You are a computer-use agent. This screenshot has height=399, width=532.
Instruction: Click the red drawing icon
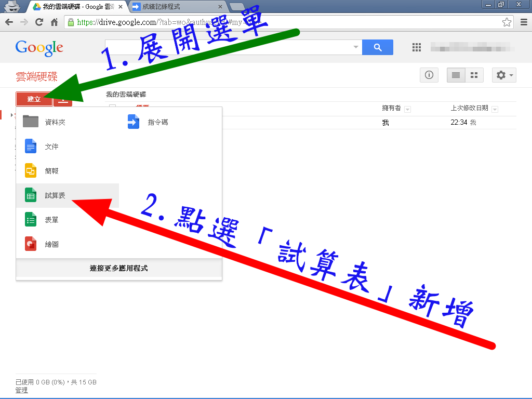(x=31, y=244)
